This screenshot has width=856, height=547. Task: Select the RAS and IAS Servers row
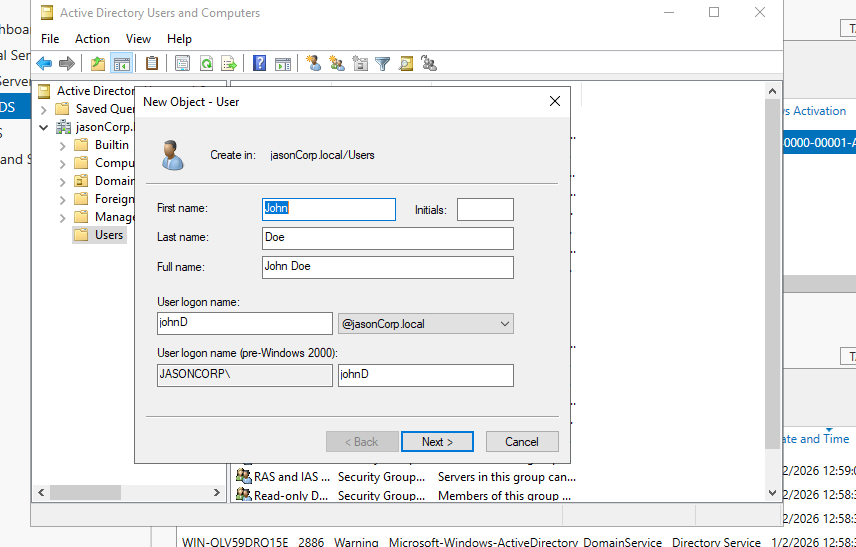click(x=405, y=477)
